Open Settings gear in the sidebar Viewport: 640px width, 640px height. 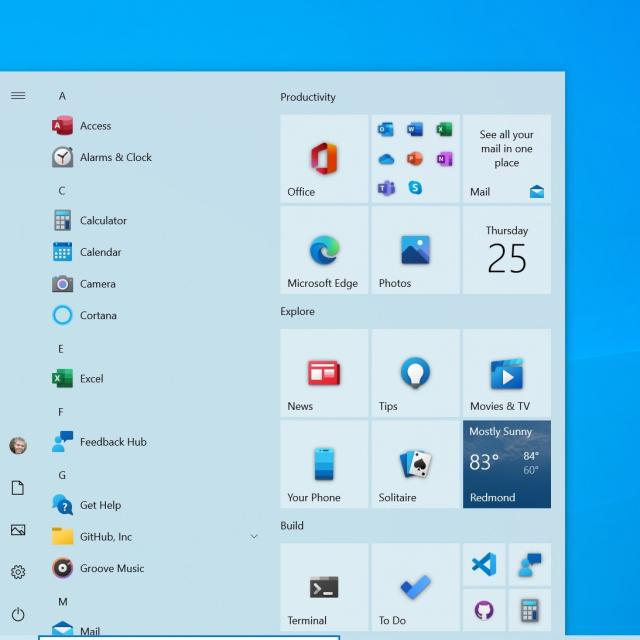[18, 572]
